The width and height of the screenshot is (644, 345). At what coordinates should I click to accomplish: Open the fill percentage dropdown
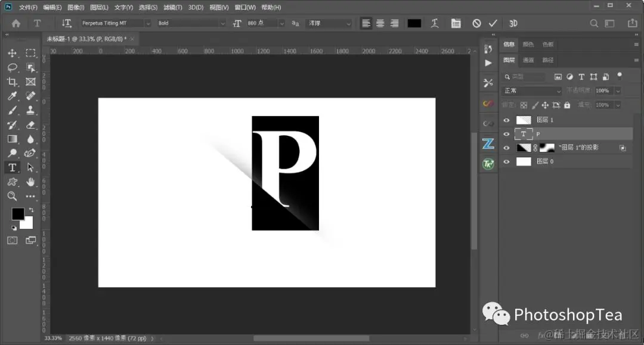(x=618, y=105)
